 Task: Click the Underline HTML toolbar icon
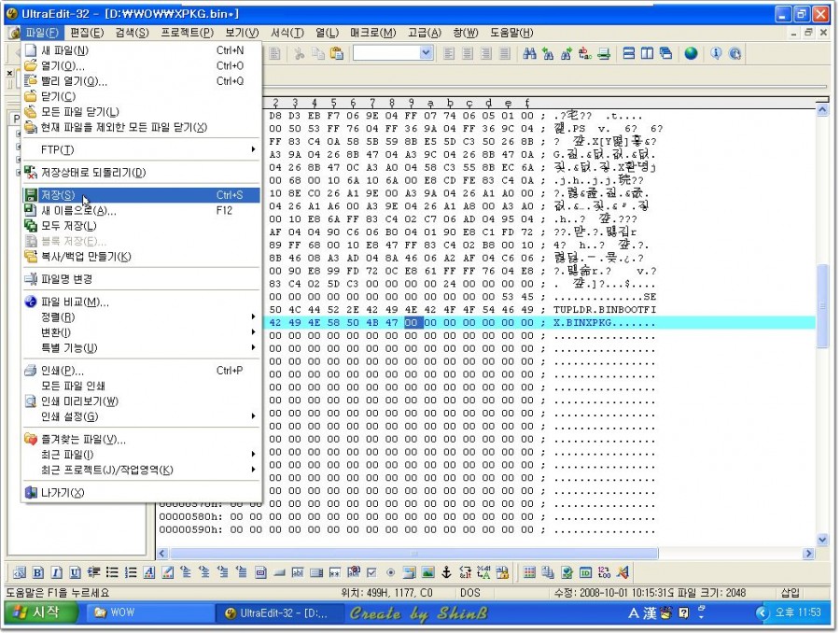coord(75,572)
